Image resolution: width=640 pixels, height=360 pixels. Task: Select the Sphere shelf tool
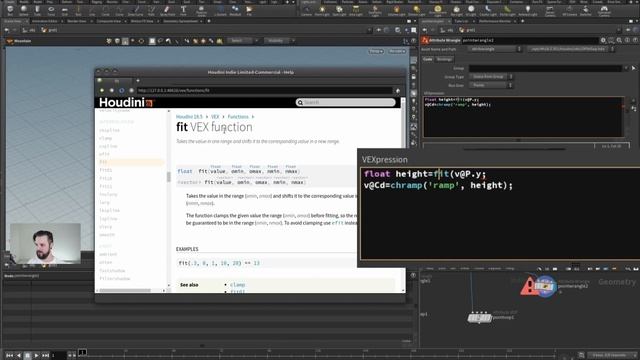[x=23, y=10]
